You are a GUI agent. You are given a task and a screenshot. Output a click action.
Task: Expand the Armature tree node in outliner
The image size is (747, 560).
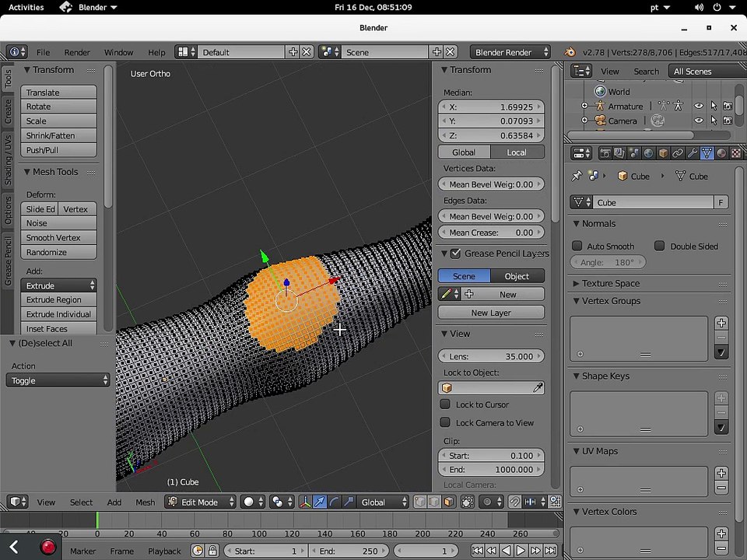(584, 106)
